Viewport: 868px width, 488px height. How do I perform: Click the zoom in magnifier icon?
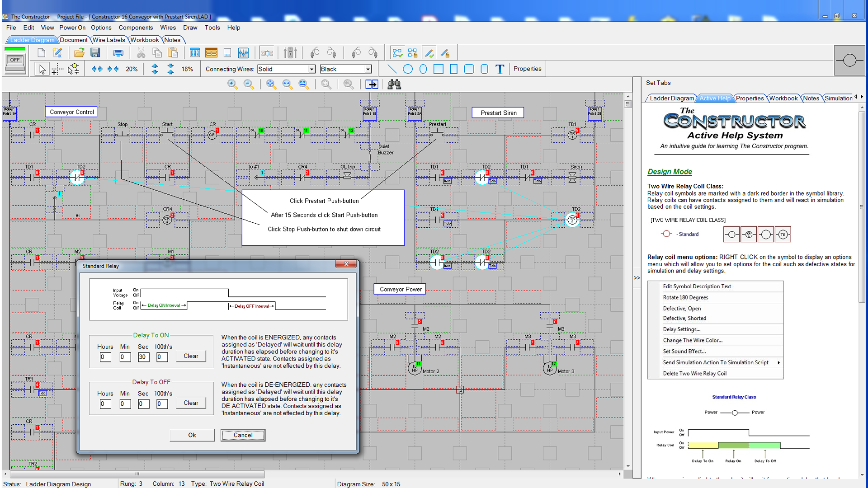pyautogui.click(x=232, y=84)
